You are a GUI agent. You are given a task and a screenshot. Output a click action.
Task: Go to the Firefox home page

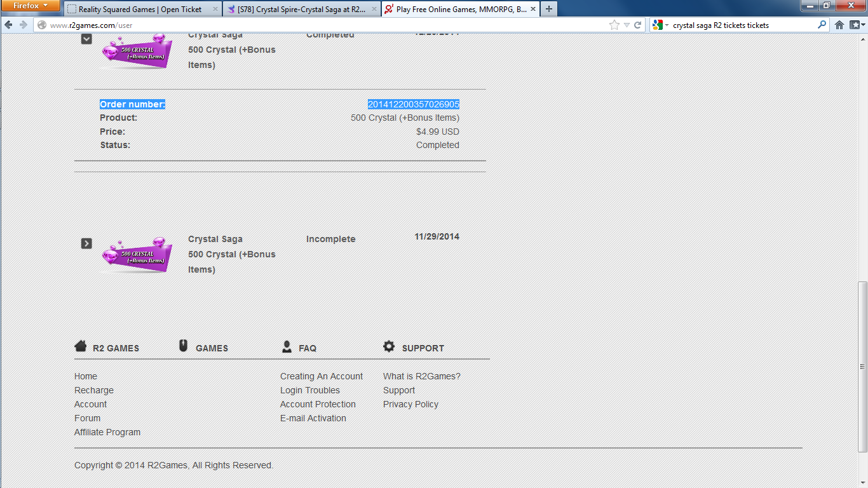coord(839,25)
